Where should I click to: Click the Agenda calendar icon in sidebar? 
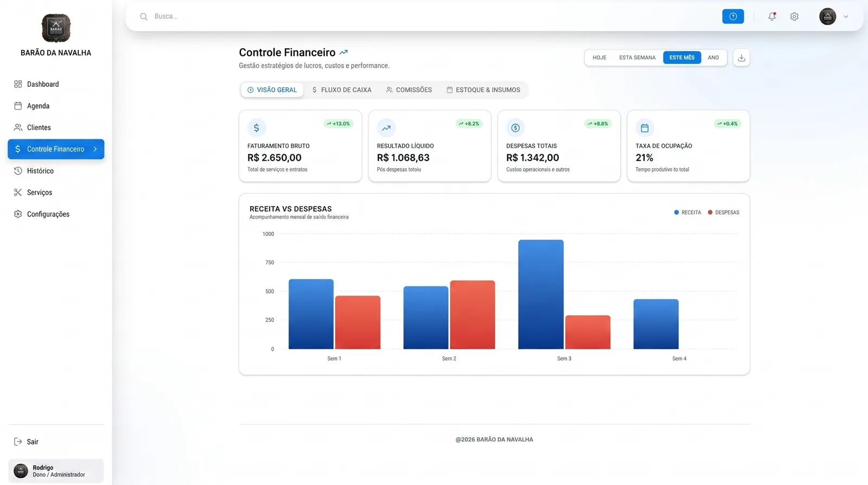pos(18,106)
